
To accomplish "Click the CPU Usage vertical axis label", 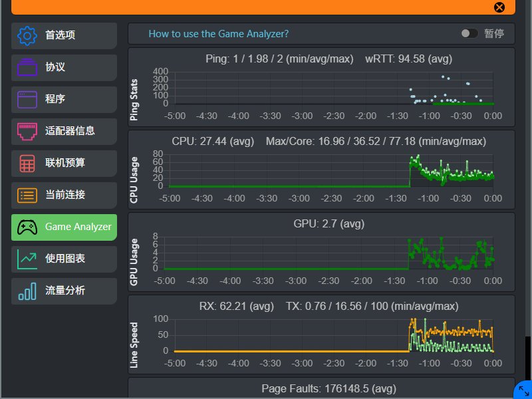I will coord(134,180).
